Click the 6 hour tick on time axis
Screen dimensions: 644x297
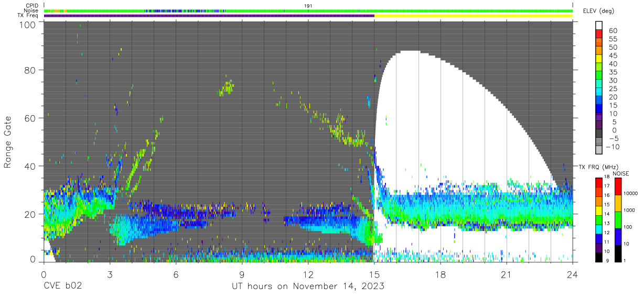pos(176,274)
